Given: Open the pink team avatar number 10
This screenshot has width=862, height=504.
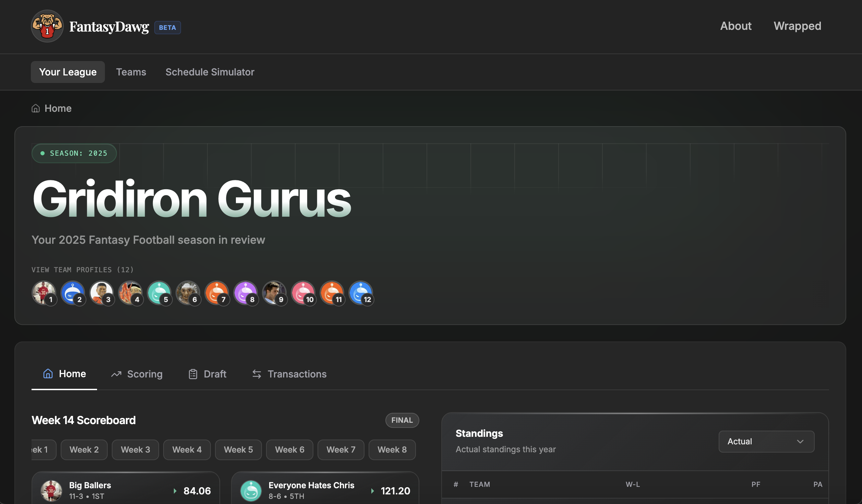Looking at the screenshot, I should tap(303, 293).
